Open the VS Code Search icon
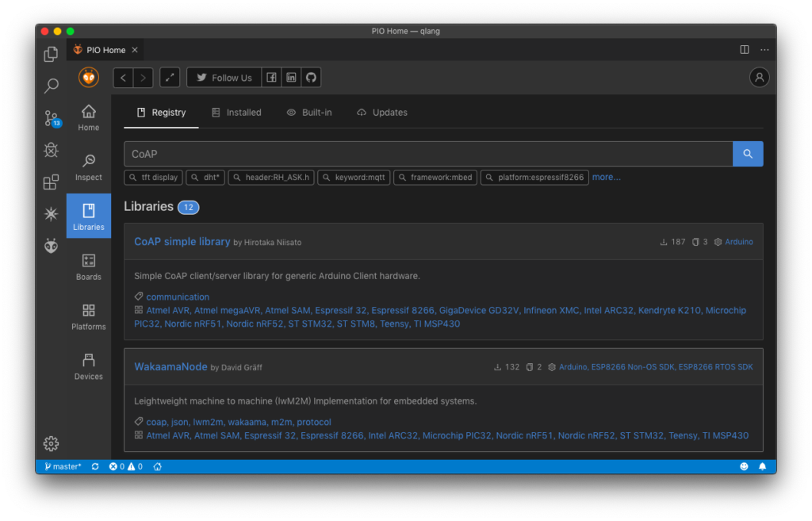The width and height of the screenshot is (812, 521). 51,86
